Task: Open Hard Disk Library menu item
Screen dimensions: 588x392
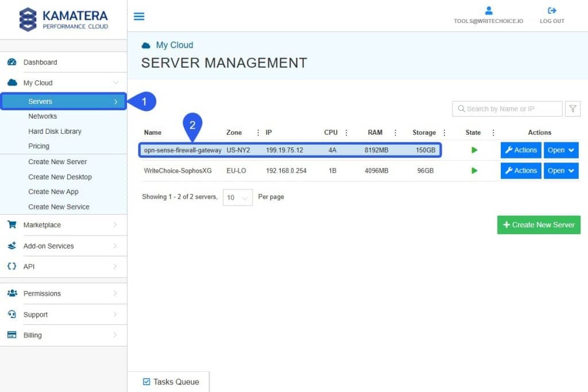Action: pos(55,131)
